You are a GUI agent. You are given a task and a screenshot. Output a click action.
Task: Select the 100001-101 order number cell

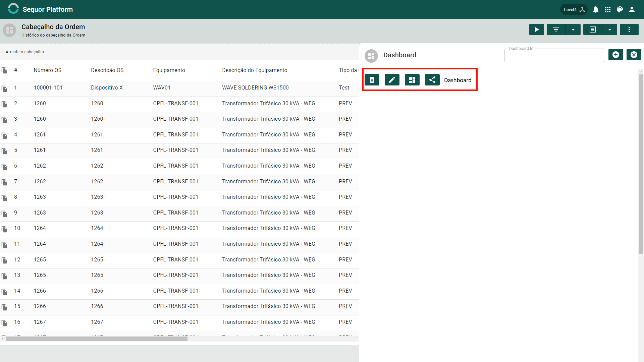(x=48, y=87)
